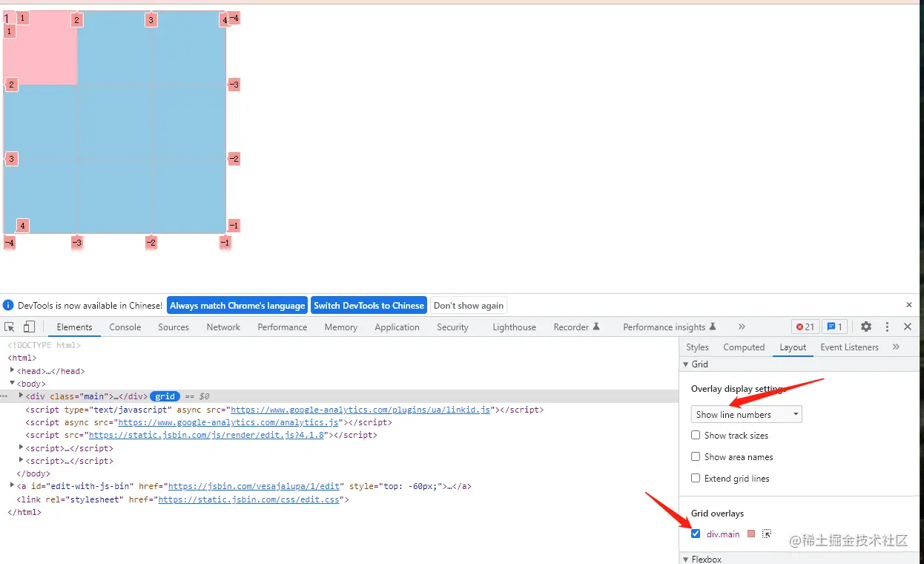Collapse the Grid section
This screenshot has height=564, width=924.
(686, 364)
